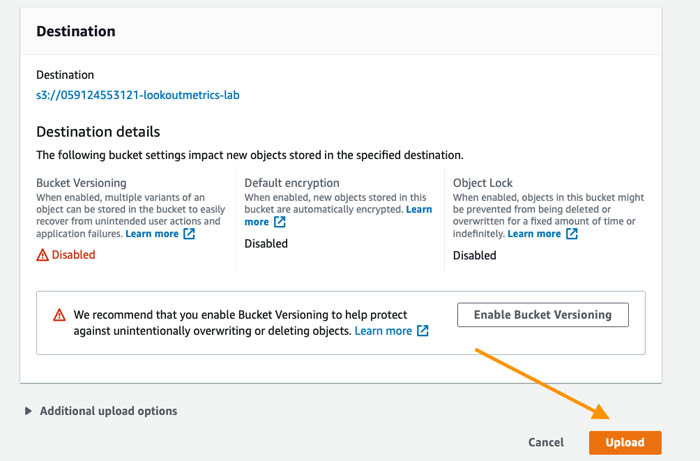Click the orange Upload button
The width and height of the screenshot is (700, 461).
point(625,442)
